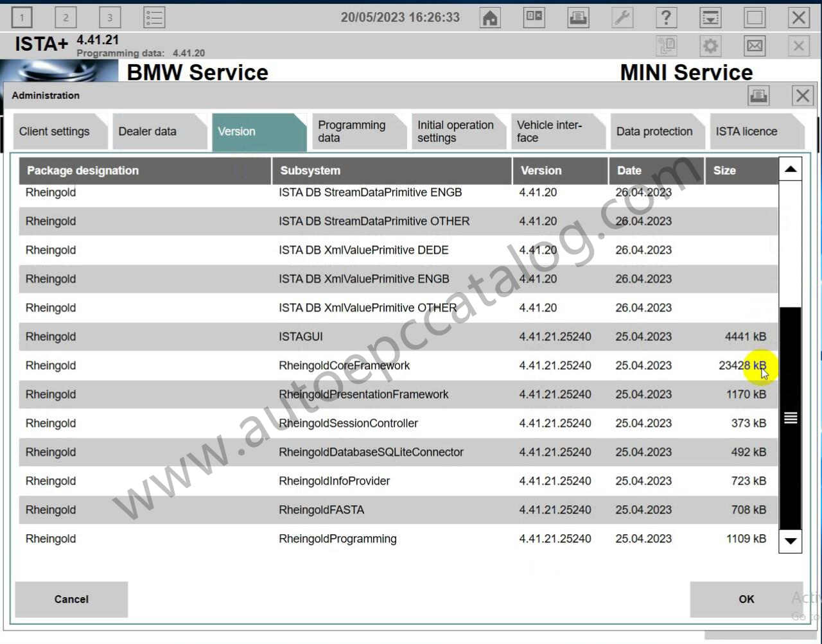Image resolution: width=822 pixels, height=644 pixels.
Task: Select the RheingoldProgramming row
Action: 398,539
